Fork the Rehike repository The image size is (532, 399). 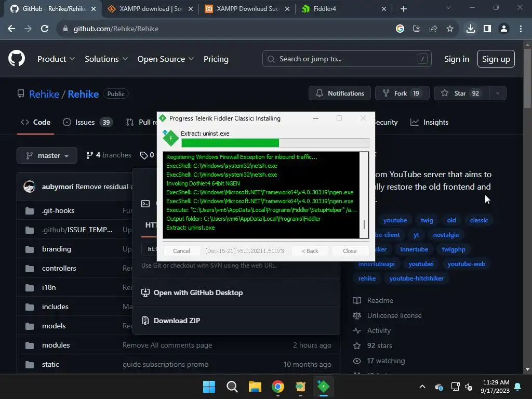tap(402, 94)
